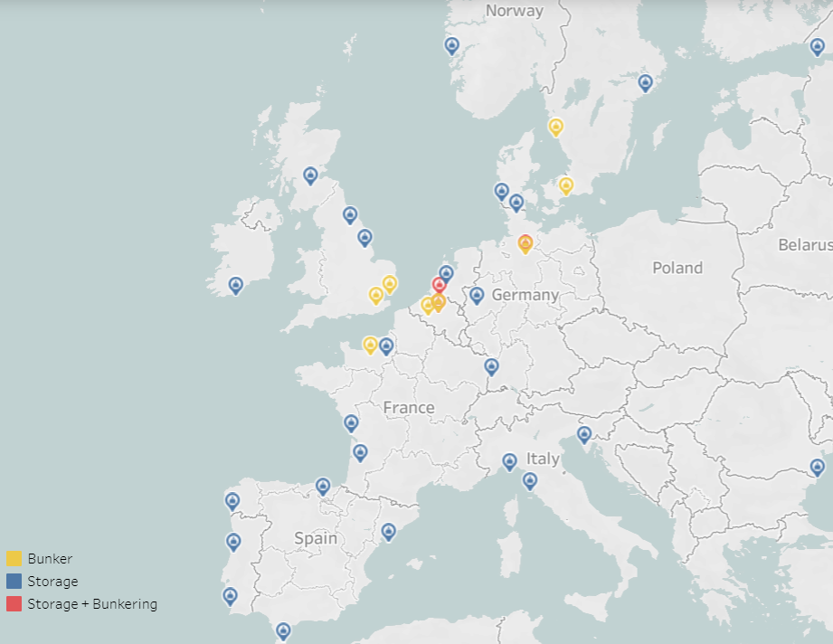Click the Poland country label
833x644 pixels.
coord(677,268)
